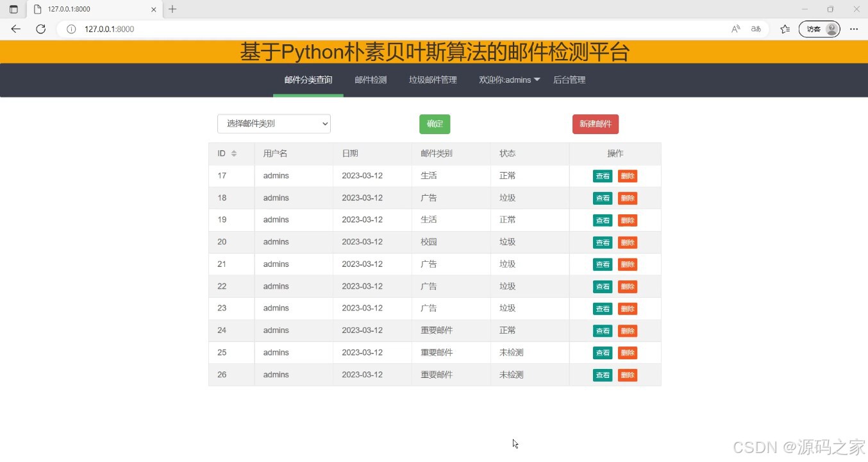View the email with ID 22
This screenshot has width=868, height=462.
(603, 287)
